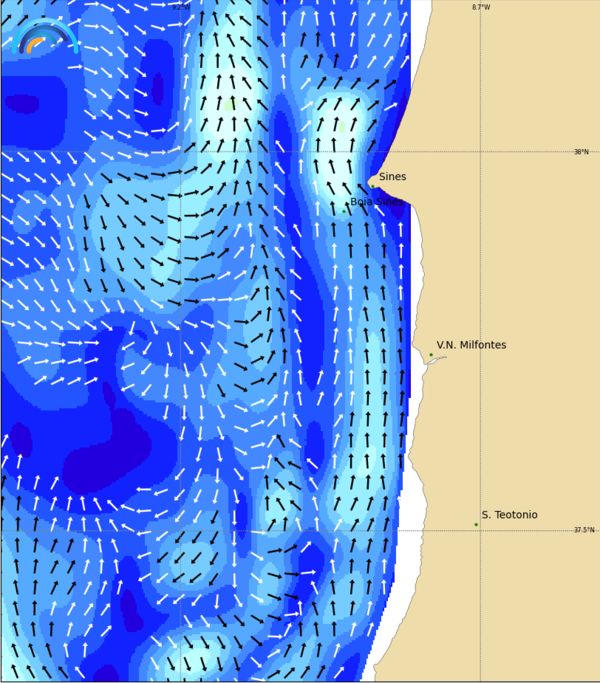
Task: Select the V.N. Milfontes green station marker
Action: click(431, 354)
